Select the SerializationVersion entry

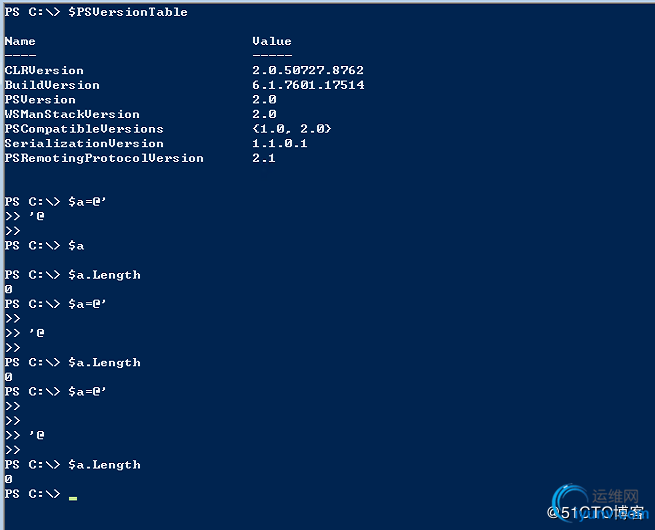coord(84,143)
